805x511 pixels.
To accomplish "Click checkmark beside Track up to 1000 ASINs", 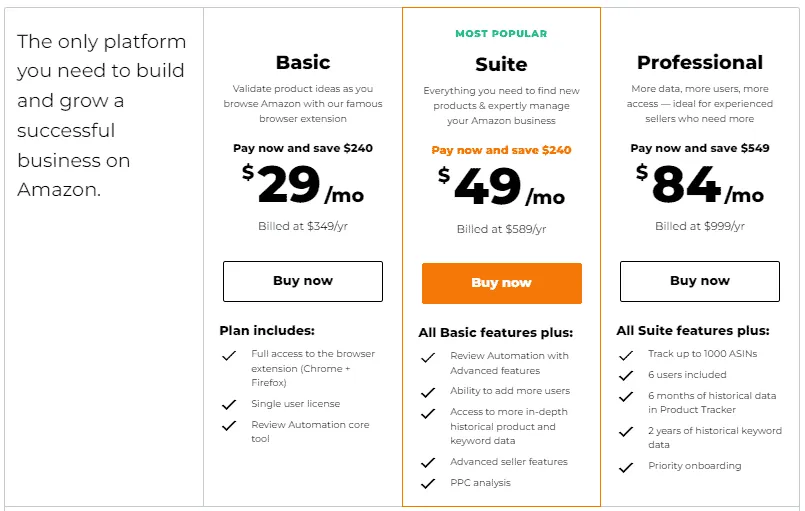I will point(626,355).
